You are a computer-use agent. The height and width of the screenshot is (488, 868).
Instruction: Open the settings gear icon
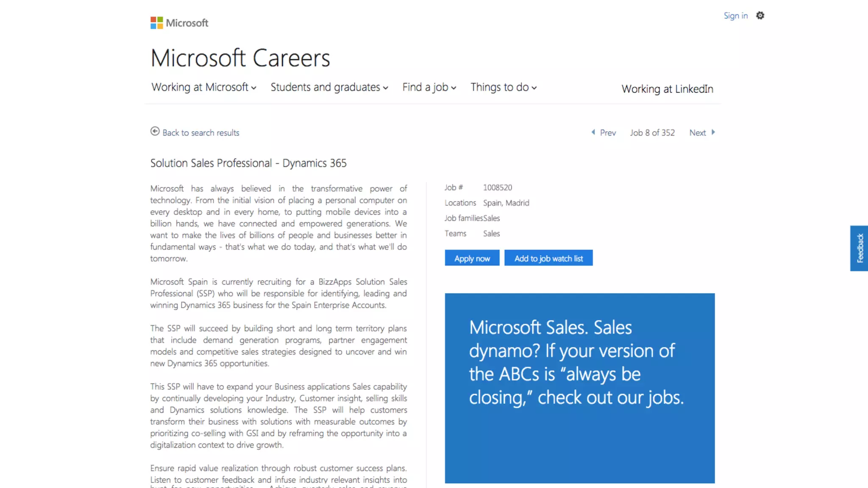[760, 16]
